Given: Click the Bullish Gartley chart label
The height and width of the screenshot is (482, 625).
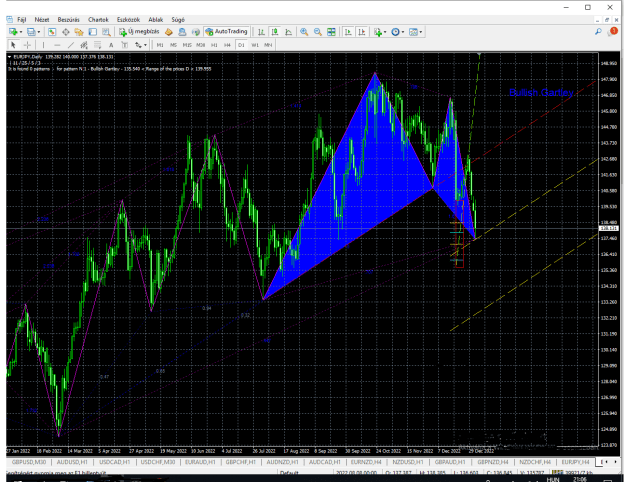Looking at the screenshot, I should click(x=541, y=92).
